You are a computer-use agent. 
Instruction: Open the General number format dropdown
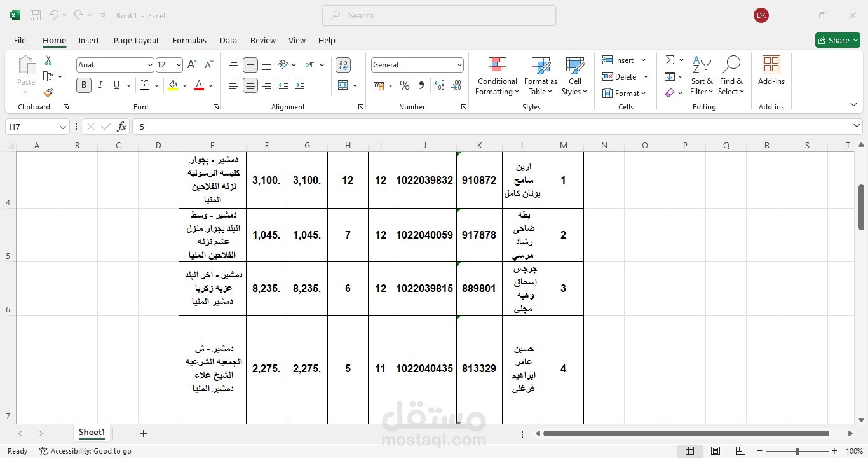point(459,65)
